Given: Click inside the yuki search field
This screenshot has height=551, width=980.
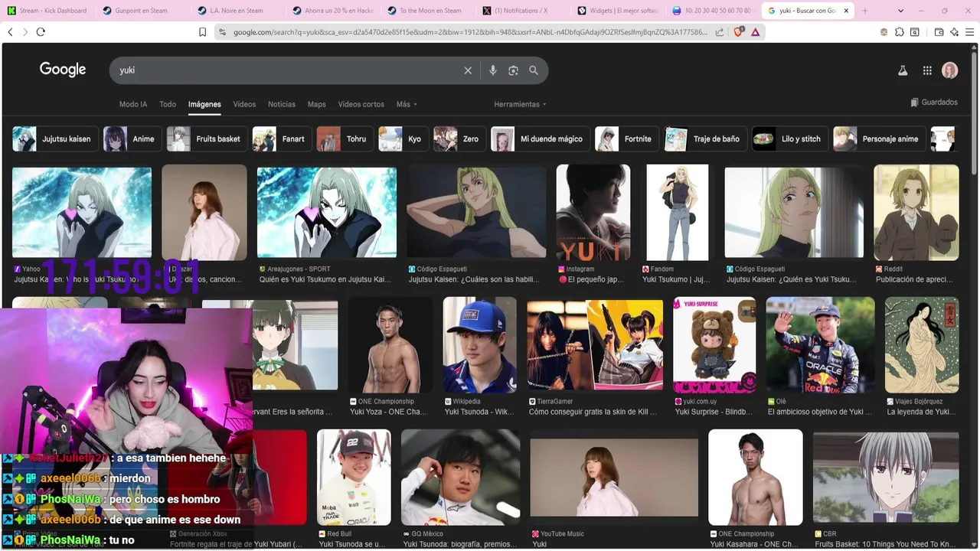Looking at the screenshot, I should [x=287, y=70].
